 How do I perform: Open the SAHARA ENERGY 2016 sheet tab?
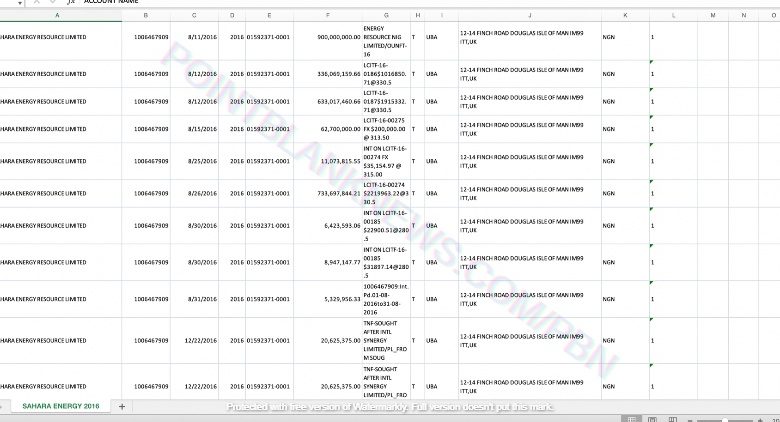click(x=61, y=406)
